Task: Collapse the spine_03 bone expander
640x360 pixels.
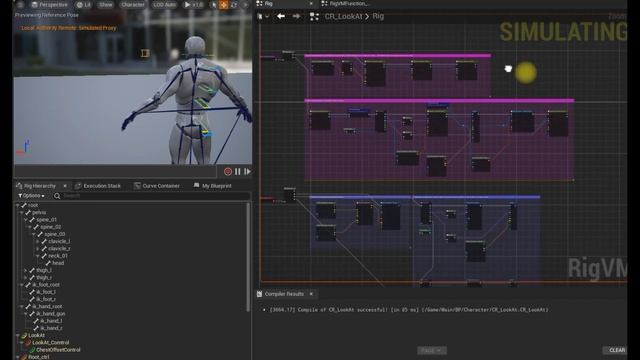Action: [34, 234]
